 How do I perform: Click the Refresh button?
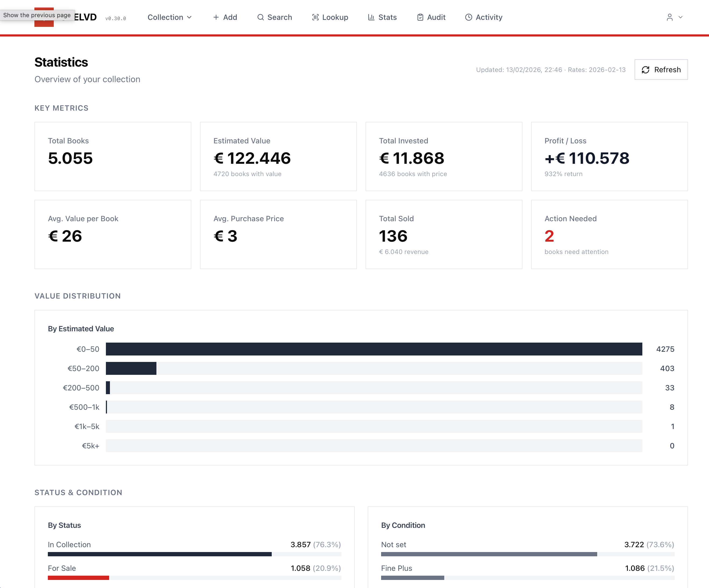tap(661, 70)
